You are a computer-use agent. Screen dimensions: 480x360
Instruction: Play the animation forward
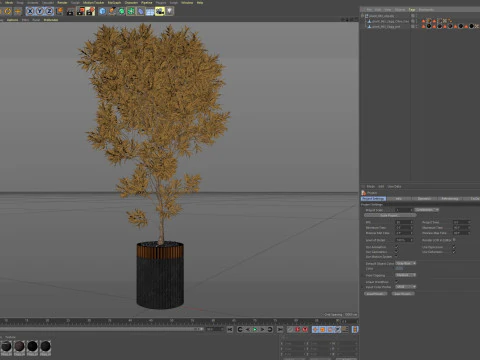(255, 330)
